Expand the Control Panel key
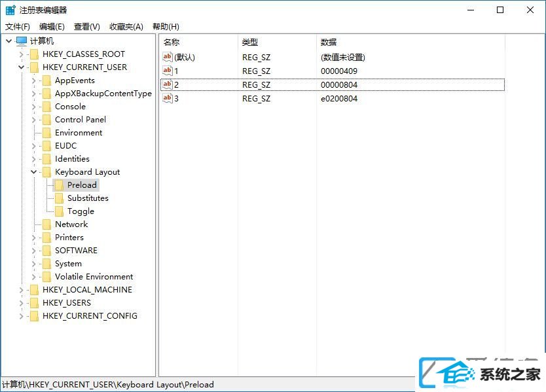This screenshot has width=546, height=392. coord(34,120)
